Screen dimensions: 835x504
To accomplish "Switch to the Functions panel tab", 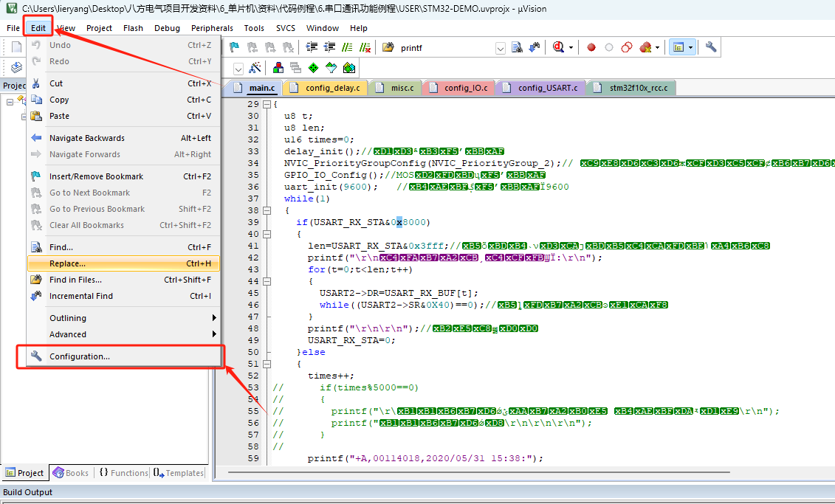I will point(123,472).
